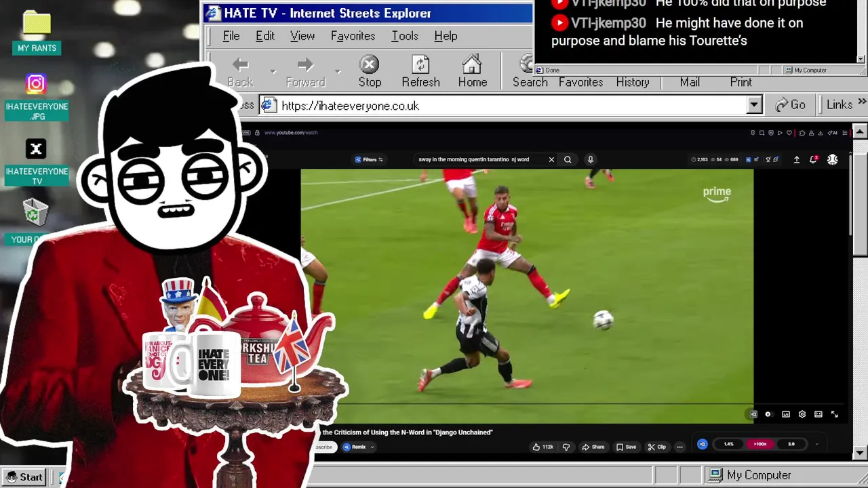Click the address bar URL field
This screenshot has width=868, height=488.
tap(503, 106)
